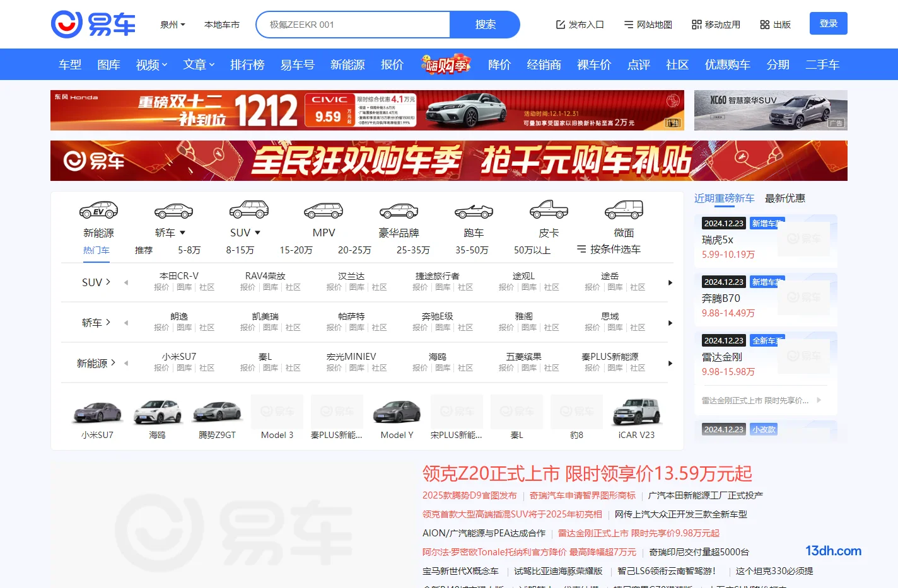The width and height of the screenshot is (898, 588).
Task: Show next SUV models with right arrow
Action: point(670,282)
